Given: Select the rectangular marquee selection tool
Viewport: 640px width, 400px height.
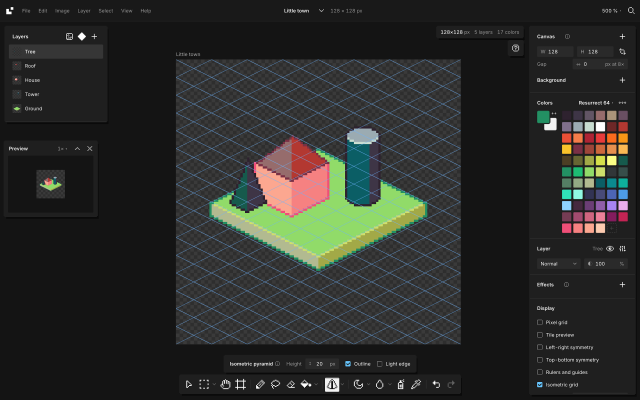Looking at the screenshot, I should point(204,384).
